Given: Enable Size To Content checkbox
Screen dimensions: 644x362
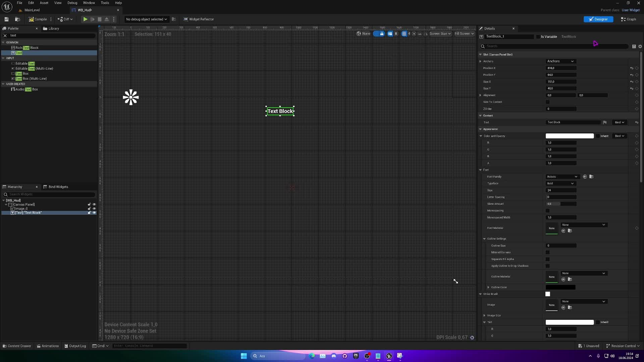Looking at the screenshot, I should [x=548, y=102].
